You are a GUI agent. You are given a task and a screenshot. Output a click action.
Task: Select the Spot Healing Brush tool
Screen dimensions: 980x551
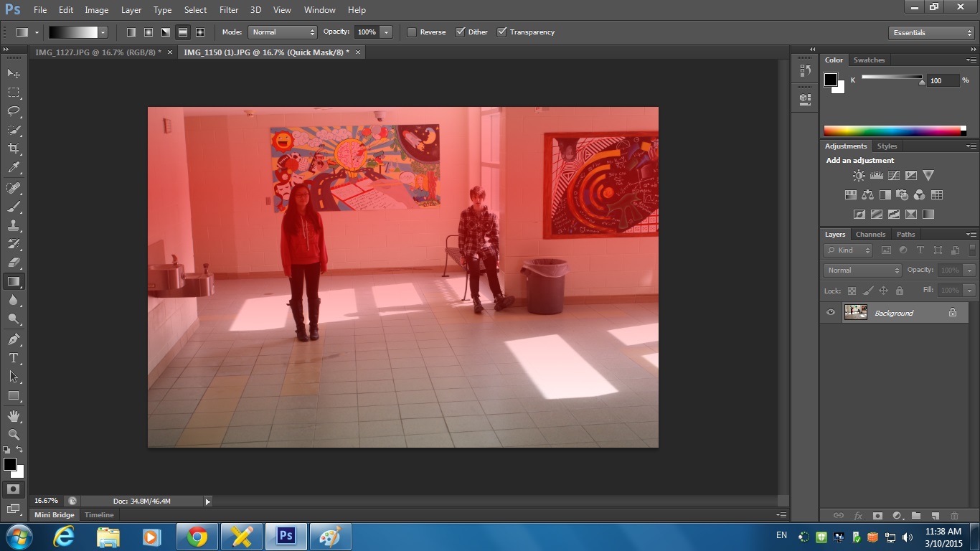[14, 188]
